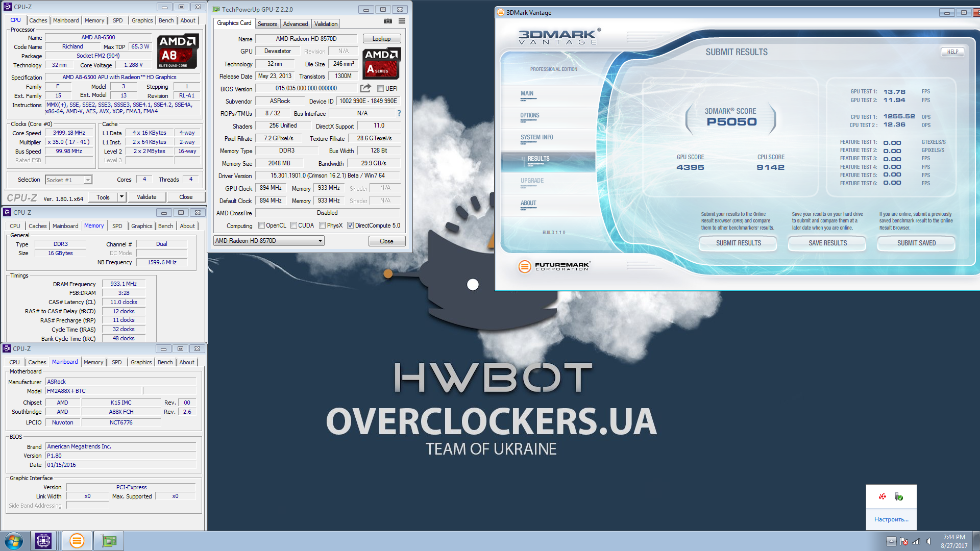The image size is (980, 551).
Task: Click the 3DMark Vantage taskbar icon
Action: pos(77,541)
